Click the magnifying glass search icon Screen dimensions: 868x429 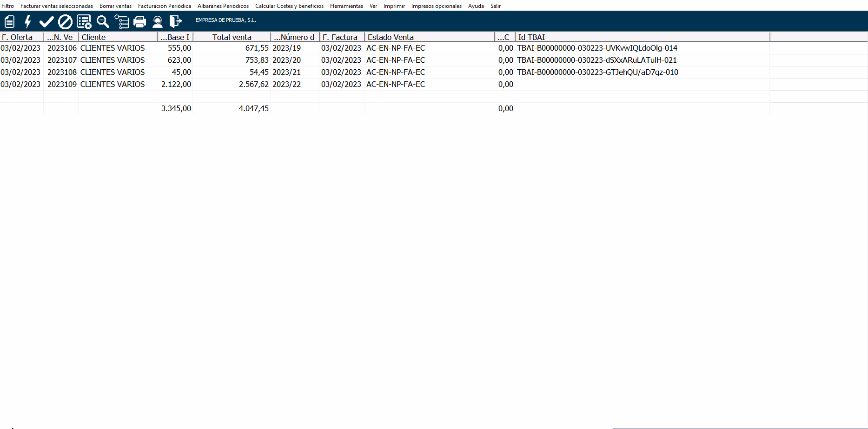coord(103,21)
